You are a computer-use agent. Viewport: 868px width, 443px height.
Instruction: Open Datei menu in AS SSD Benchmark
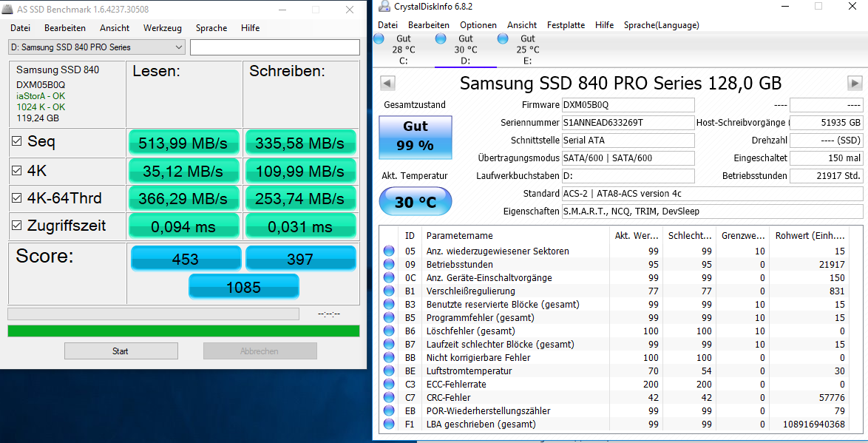(21, 27)
